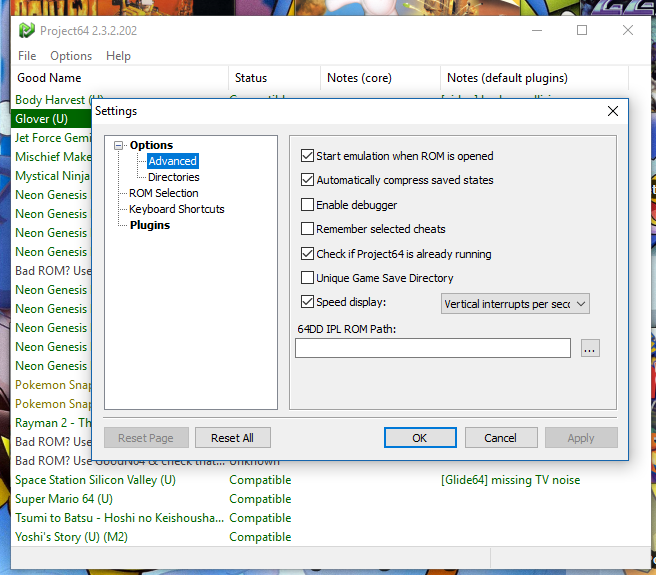Sort ROM list by Good Name column
656x575 pixels.
click(120, 78)
